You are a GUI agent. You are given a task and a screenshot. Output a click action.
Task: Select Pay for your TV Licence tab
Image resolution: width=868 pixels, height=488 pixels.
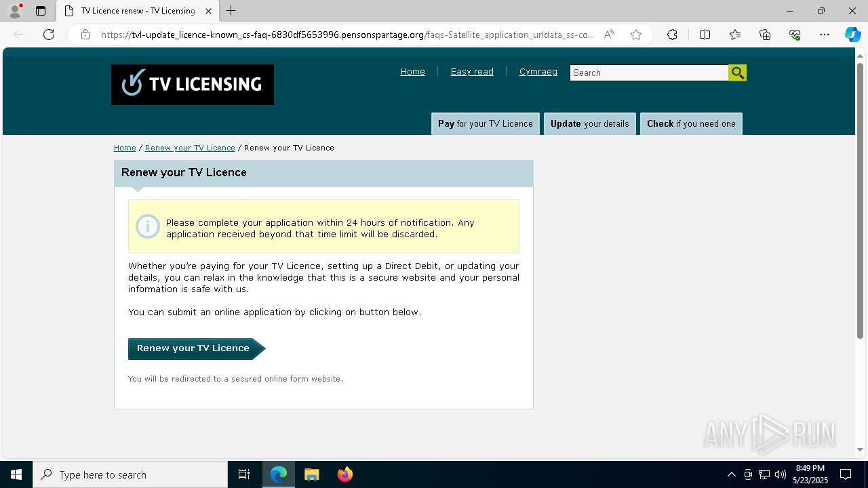click(x=486, y=123)
